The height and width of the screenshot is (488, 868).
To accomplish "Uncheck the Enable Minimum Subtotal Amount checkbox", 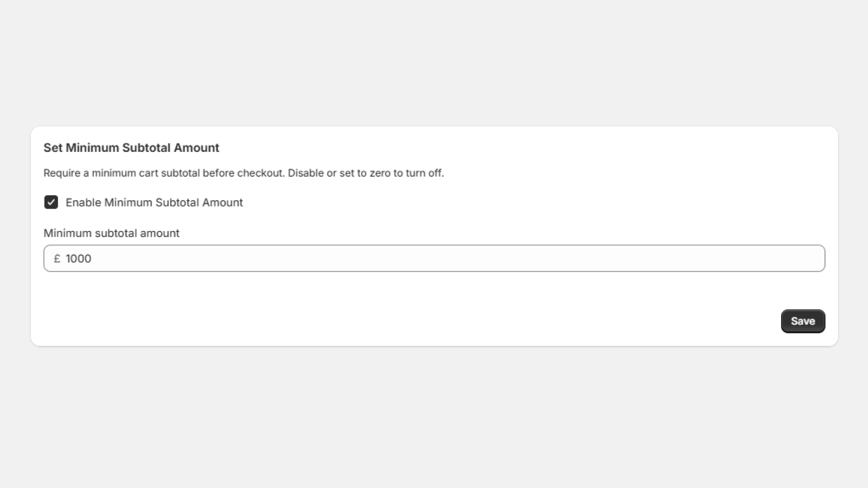I will 51,202.
